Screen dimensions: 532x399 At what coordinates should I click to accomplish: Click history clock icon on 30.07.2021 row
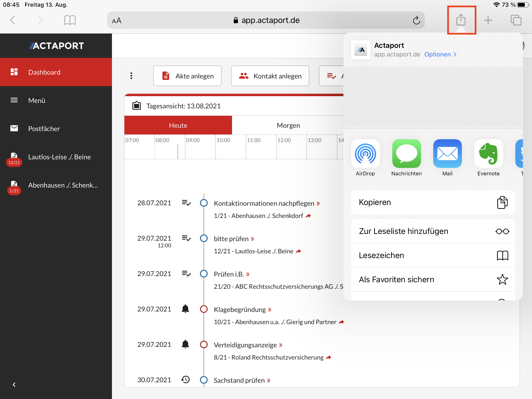185,380
